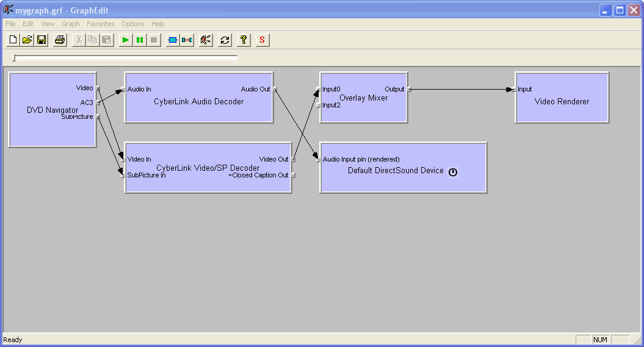Open the Help menu
This screenshot has height=347, width=644.
157,24
